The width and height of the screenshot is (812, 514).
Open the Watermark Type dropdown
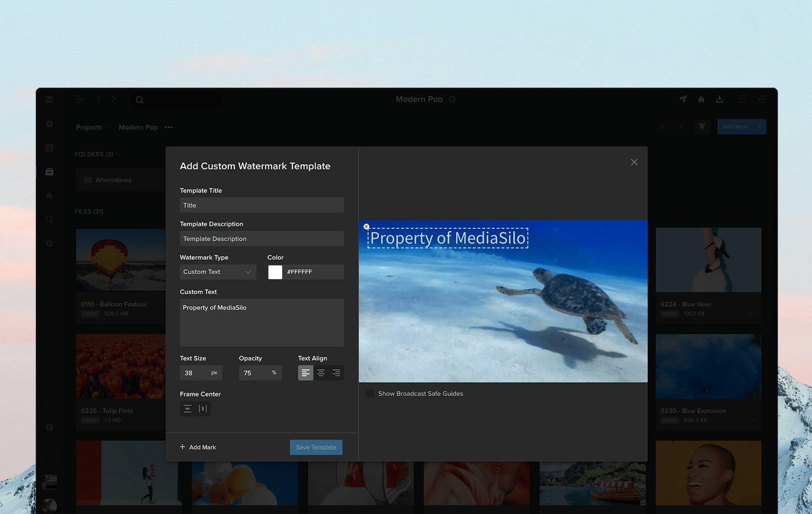(218, 272)
